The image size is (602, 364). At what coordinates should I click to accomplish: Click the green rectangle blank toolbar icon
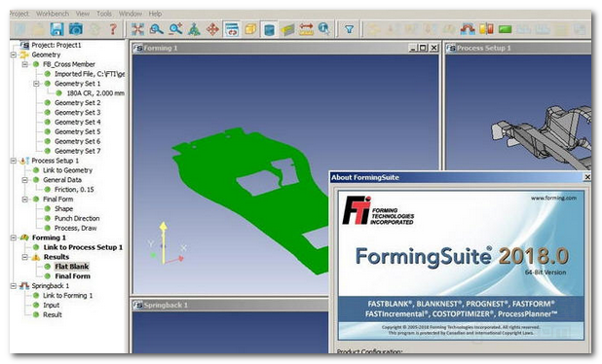(506, 29)
